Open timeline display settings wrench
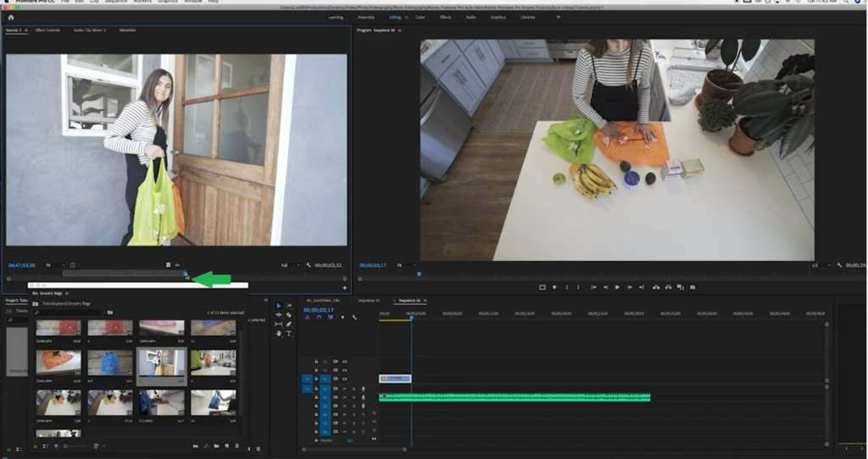 [354, 318]
